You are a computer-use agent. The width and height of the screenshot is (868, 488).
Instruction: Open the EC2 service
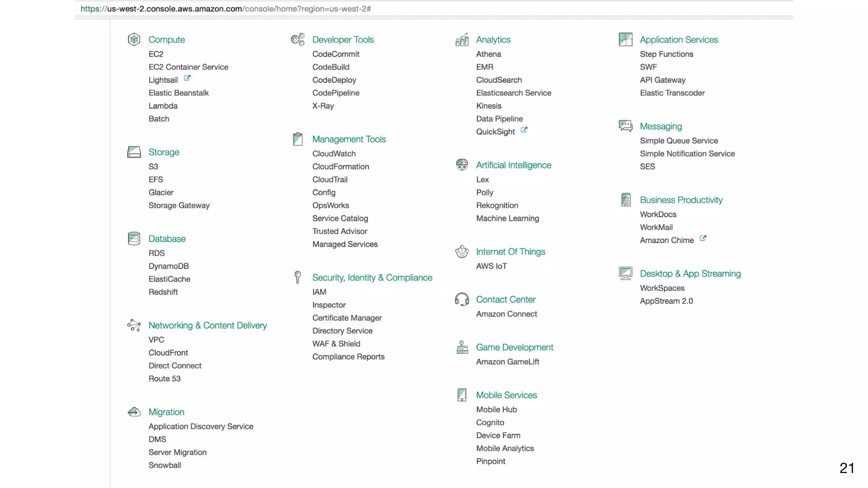[156, 54]
